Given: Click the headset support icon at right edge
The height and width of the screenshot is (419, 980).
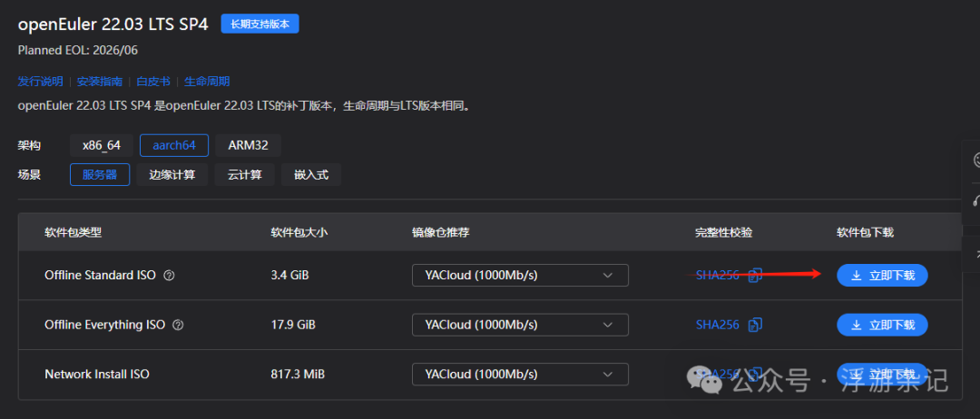Looking at the screenshot, I should (976, 200).
